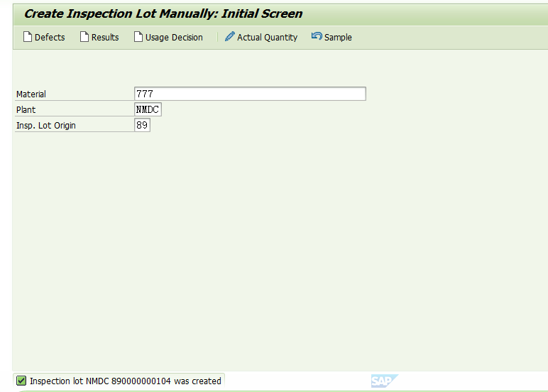Click the Actual Quantity pencil icon
This screenshot has width=548, height=392.
[229, 36]
